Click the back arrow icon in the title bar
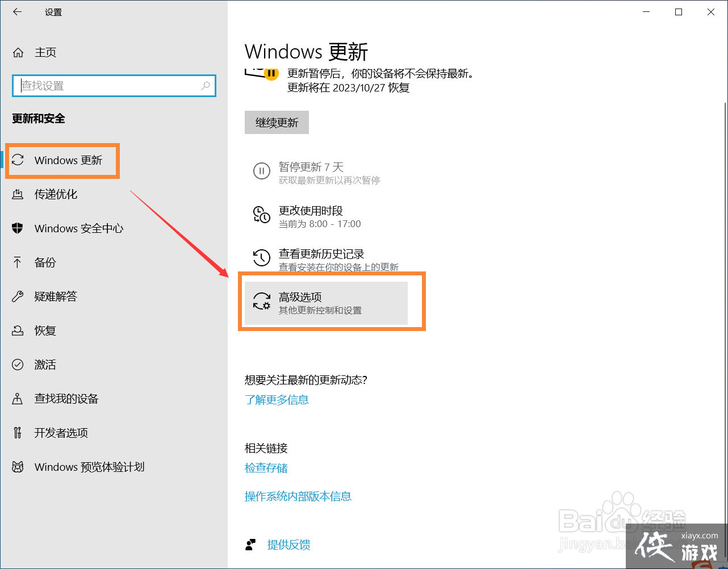728x569 pixels. tap(18, 12)
